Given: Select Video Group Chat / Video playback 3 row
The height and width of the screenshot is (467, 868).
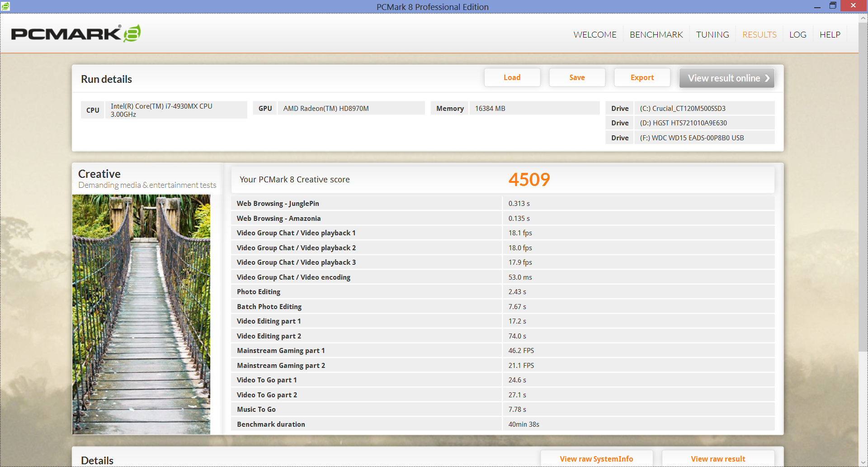Looking at the screenshot, I should coord(503,262).
